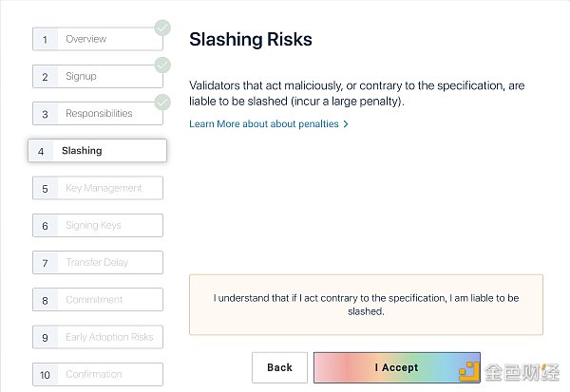This screenshot has width=570, height=392.
Task: Select the Transfer Delay step
Action: (98, 263)
